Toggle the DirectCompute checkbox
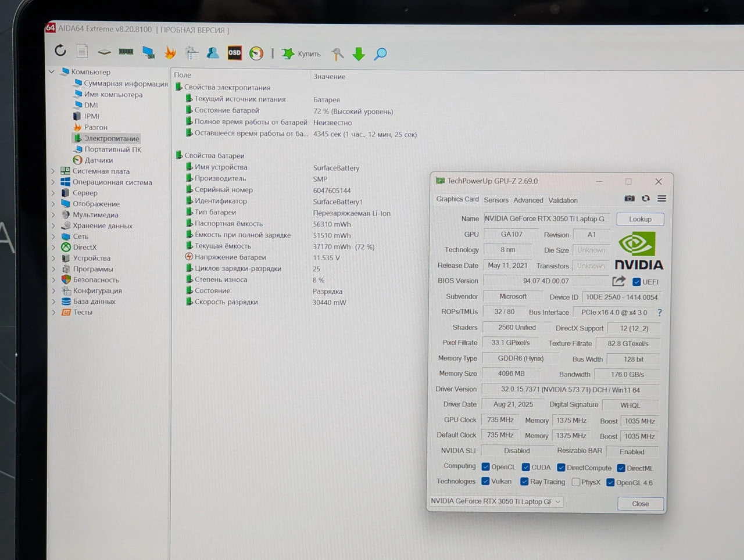Viewport: 744px width, 560px height. [x=561, y=468]
